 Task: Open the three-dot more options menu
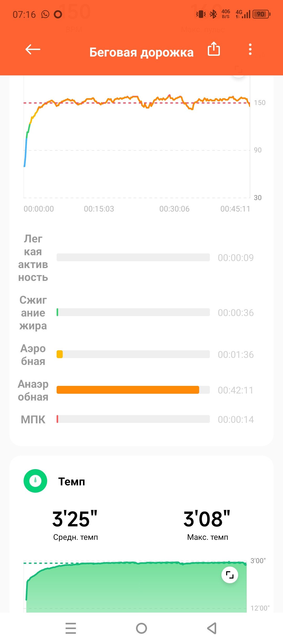250,49
